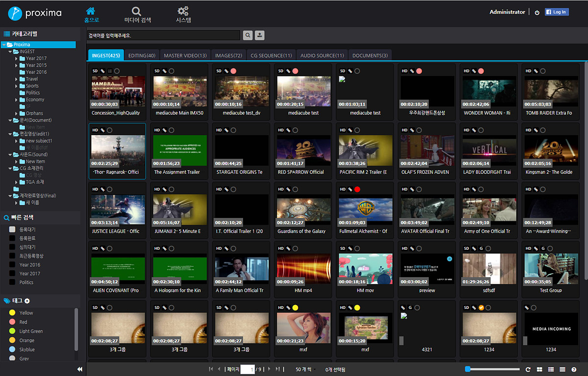Toggle the 등록완료 quick search checkbox
This screenshot has height=376, width=588.
tap(12, 238)
